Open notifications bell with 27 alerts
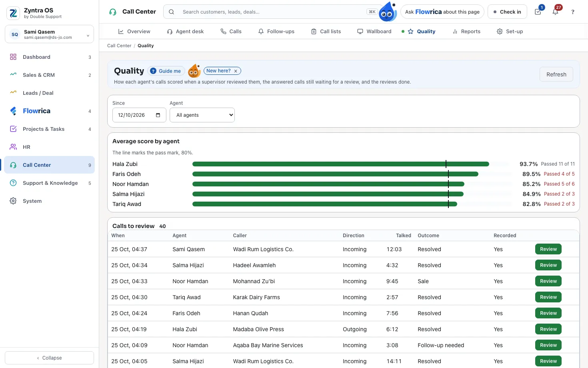This screenshot has width=588, height=368. [x=556, y=12]
